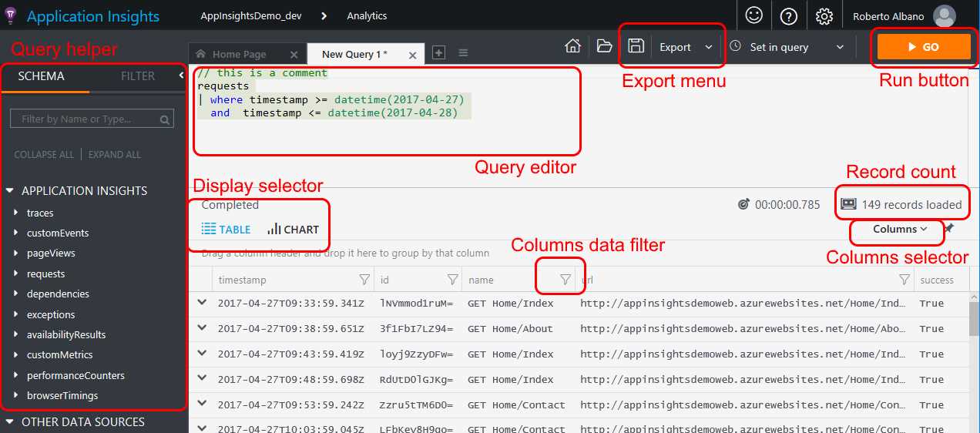Close the Home Page tab
The width and height of the screenshot is (980, 433).
click(x=294, y=55)
